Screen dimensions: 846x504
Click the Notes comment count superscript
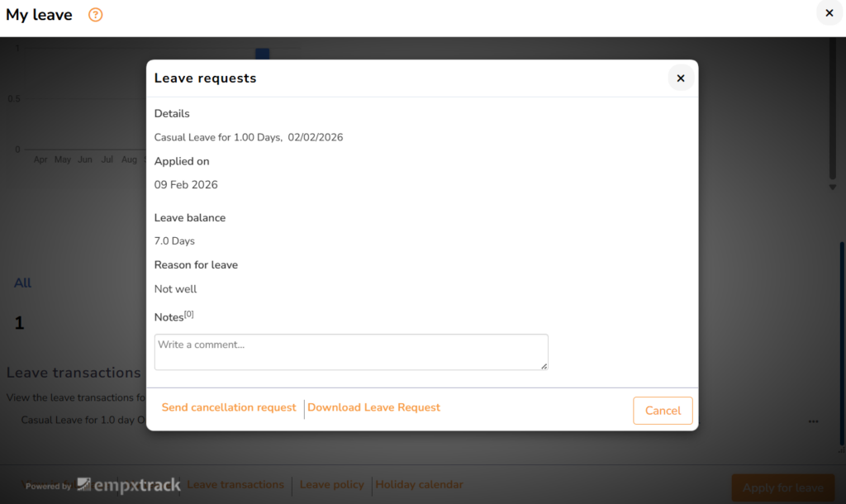click(x=189, y=314)
